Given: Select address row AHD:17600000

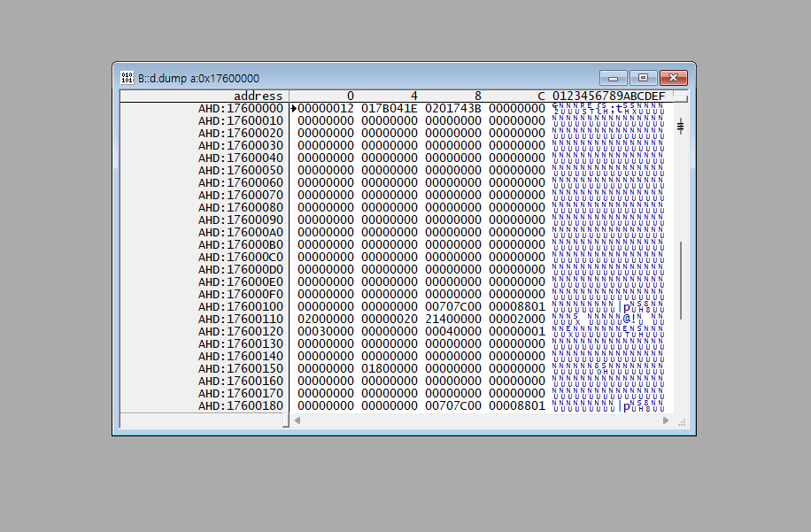Looking at the screenshot, I should click(241, 108).
